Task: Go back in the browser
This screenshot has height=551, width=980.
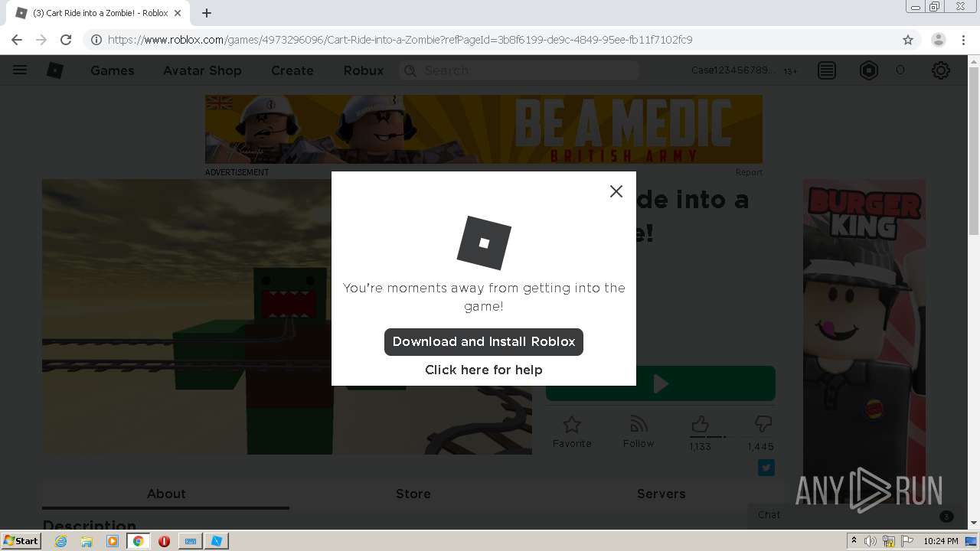Action: tap(17, 40)
